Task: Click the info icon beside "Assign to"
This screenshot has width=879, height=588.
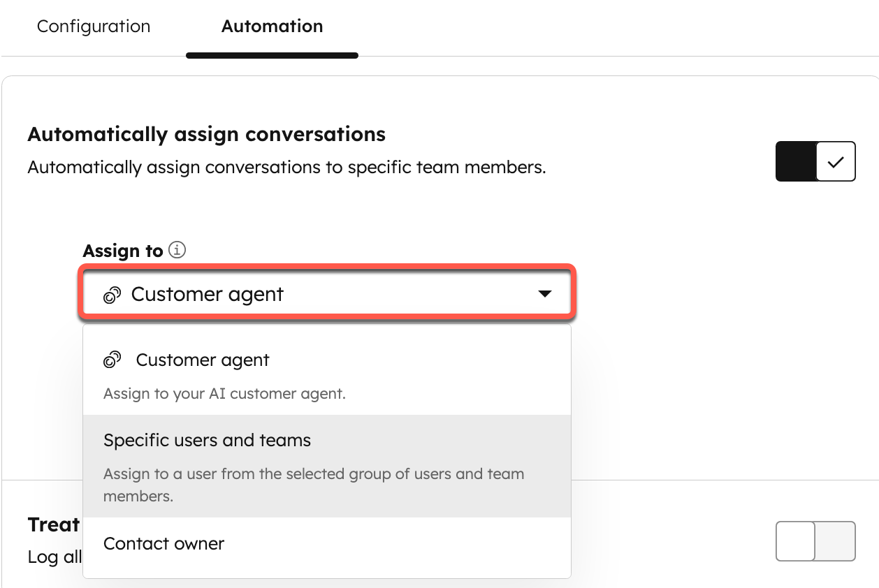Action: click(177, 250)
